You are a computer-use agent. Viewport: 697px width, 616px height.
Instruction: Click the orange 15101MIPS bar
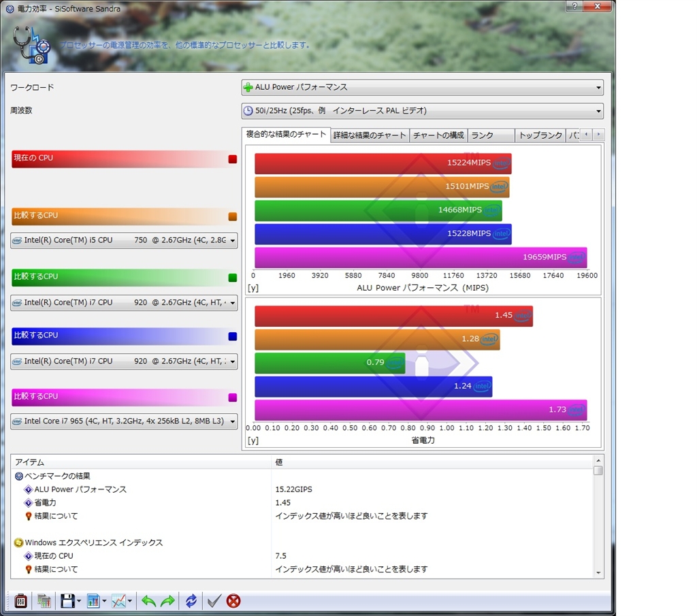point(382,187)
